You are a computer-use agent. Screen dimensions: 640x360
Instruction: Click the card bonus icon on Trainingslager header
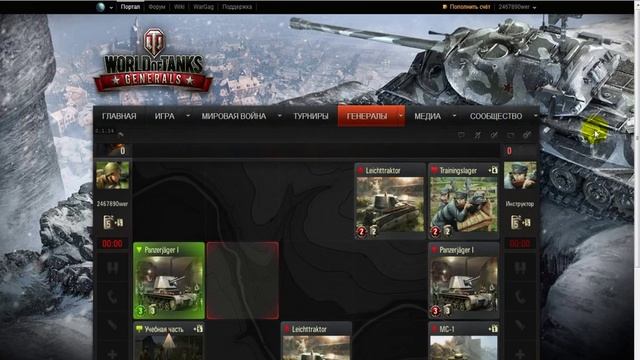pos(493,170)
